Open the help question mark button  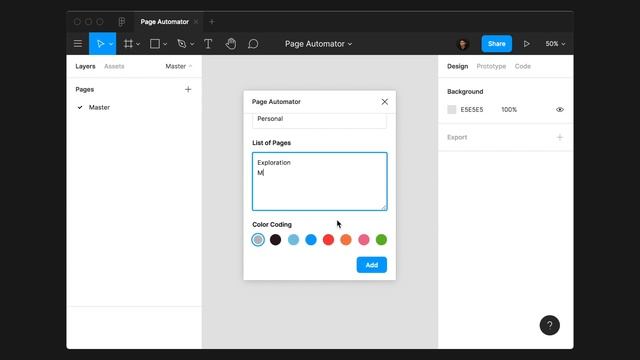(549, 325)
